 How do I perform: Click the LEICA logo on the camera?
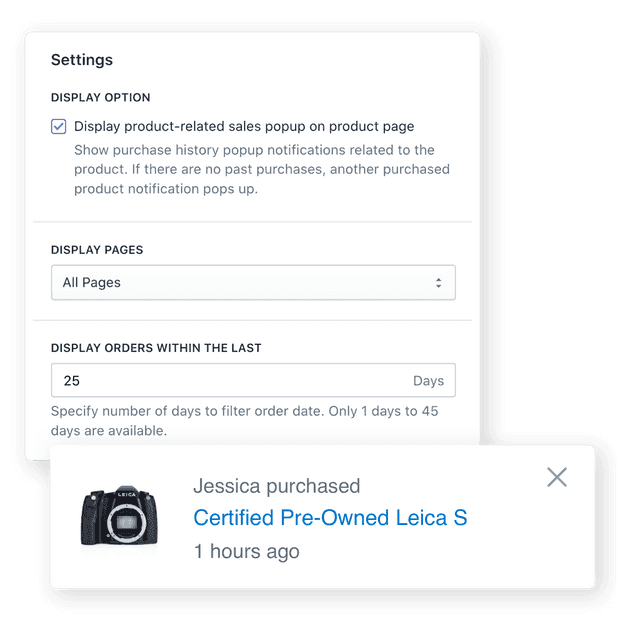[x=127, y=494]
